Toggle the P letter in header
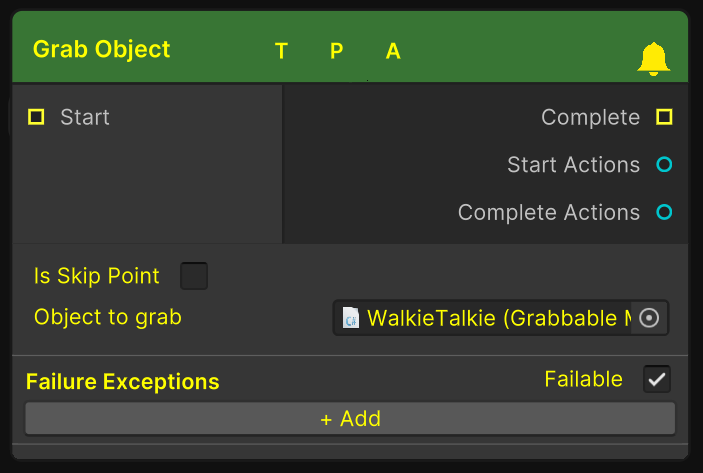This screenshot has width=703, height=473. [x=337, y=51]
